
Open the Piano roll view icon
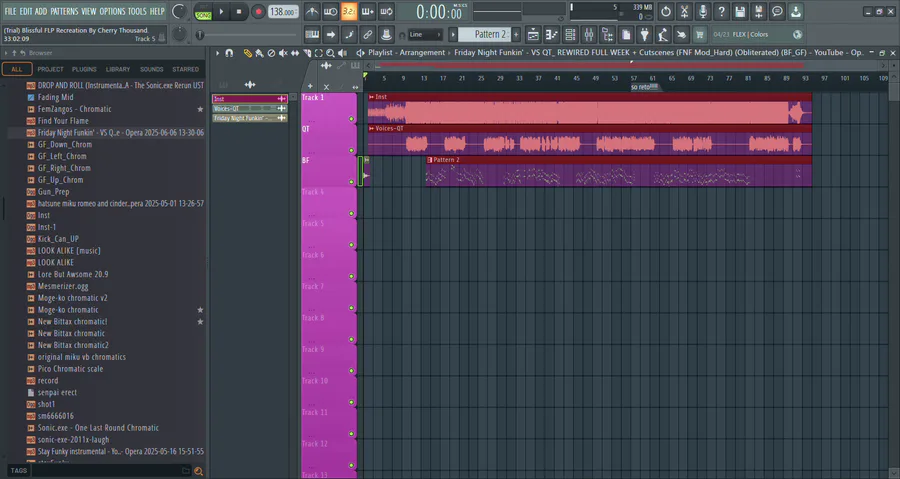[x=552, y=34]
